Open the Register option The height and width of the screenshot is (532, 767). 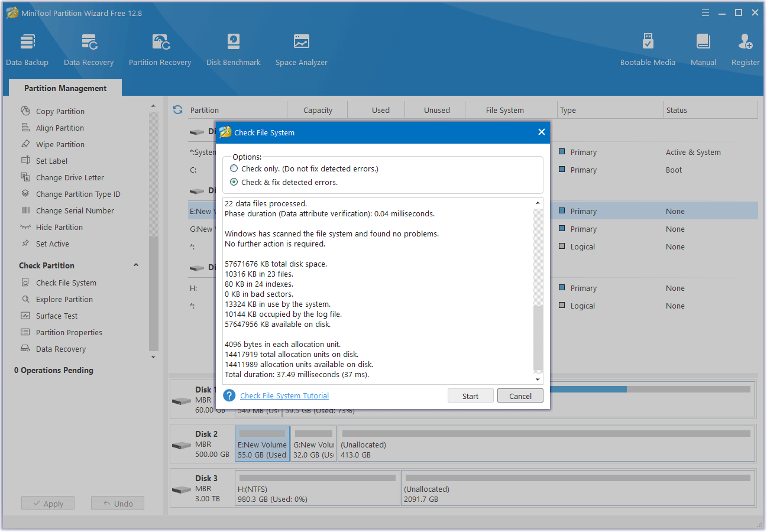tap(745, 50)
